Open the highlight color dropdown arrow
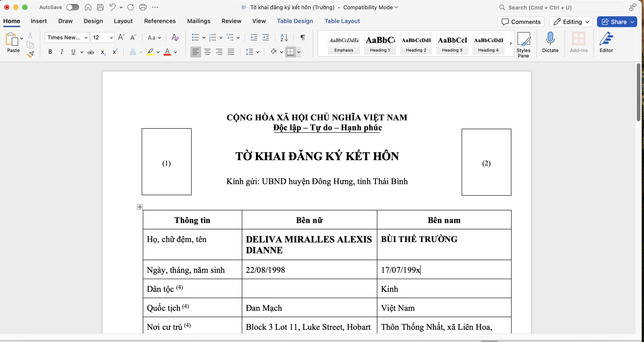The width and height of the screenshot is (644, 342). [158, 52]
